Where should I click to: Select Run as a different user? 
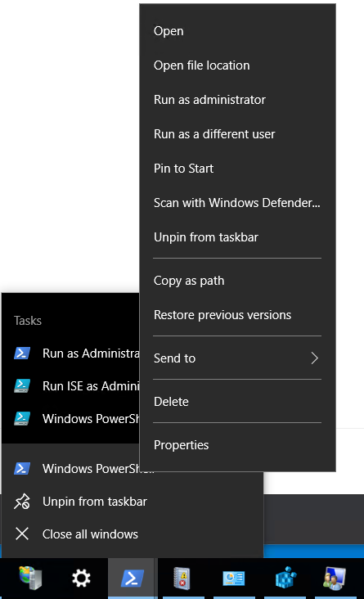pyautogui.click(x=214, y=134)
